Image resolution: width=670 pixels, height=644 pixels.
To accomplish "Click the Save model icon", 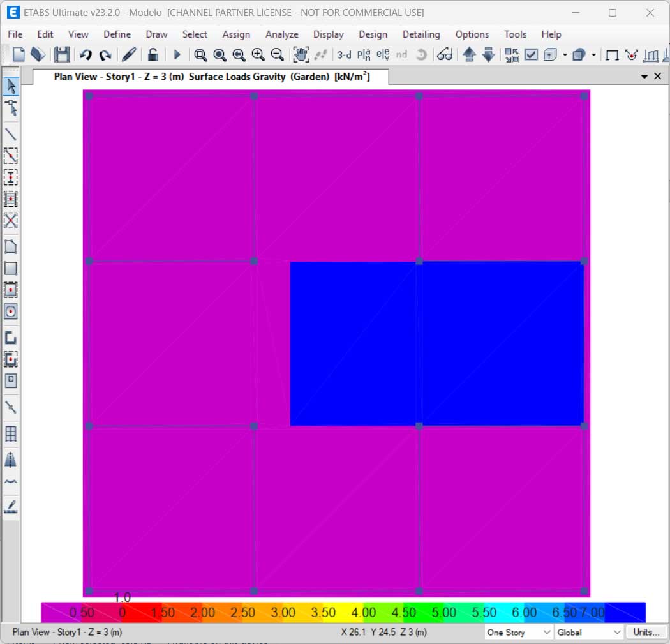I will pos(61,55).
